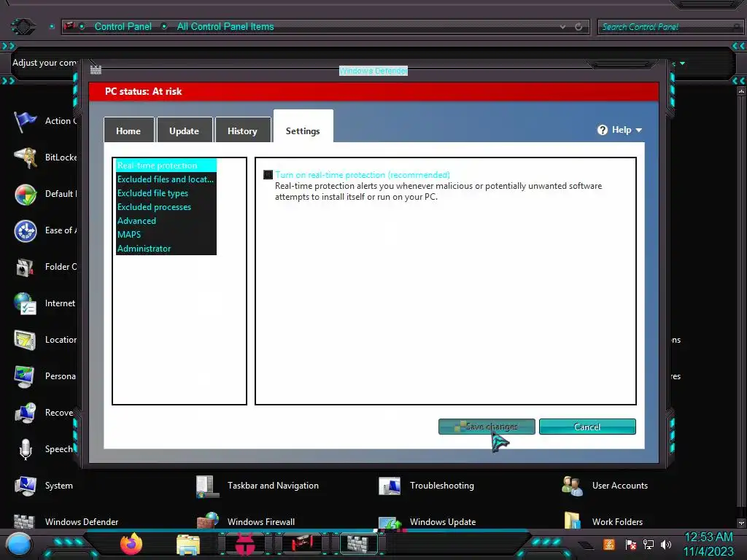Open Action Center flag icon
This screenshot has width=747, height=560.
click(x=25, y=121)
